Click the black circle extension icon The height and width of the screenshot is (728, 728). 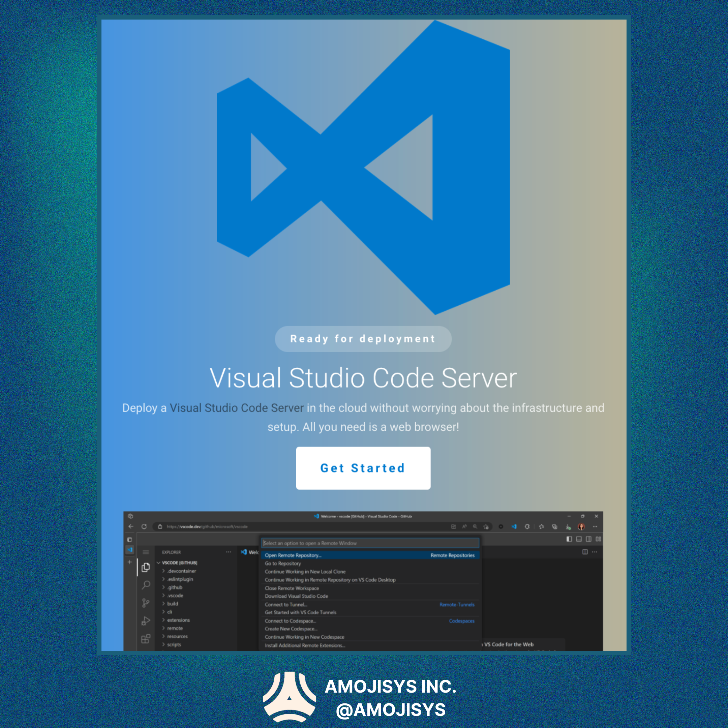point(501,526)
